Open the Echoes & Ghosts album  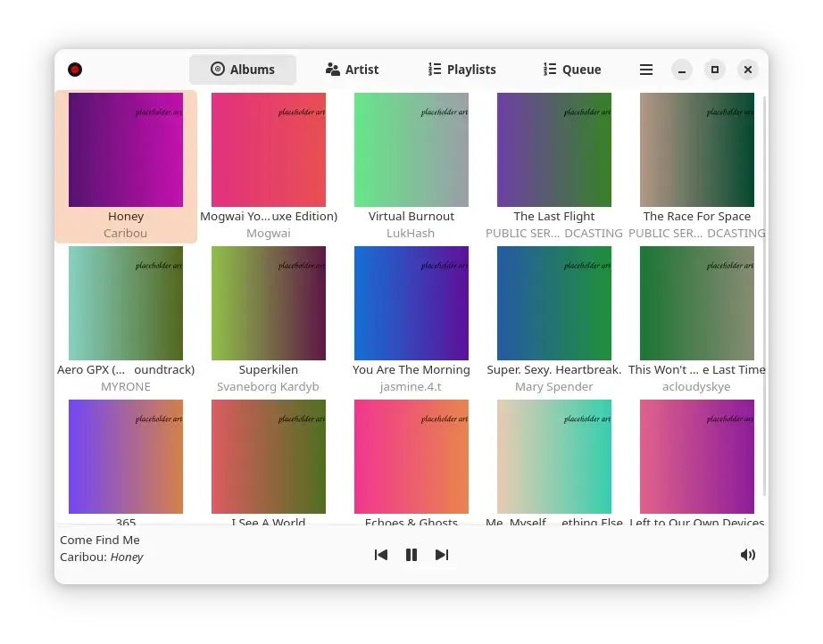click(x=411, y=456)
